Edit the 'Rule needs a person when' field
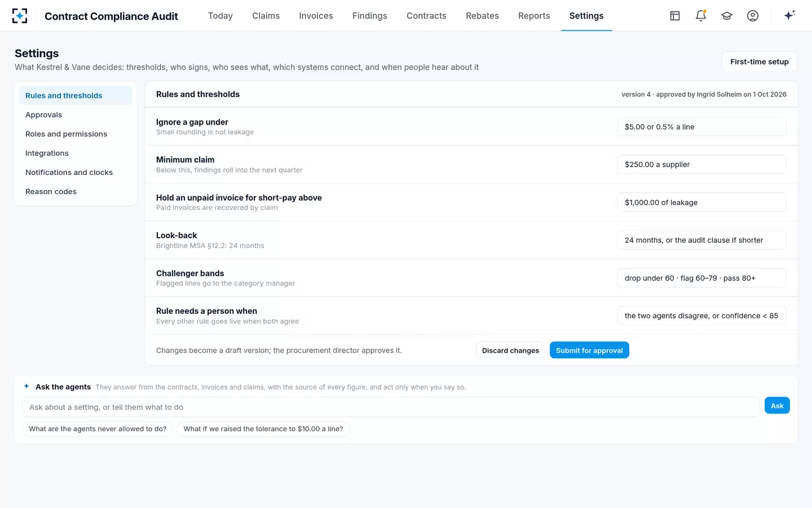Viewport: 812px width, 508px height. click(701, 316)
